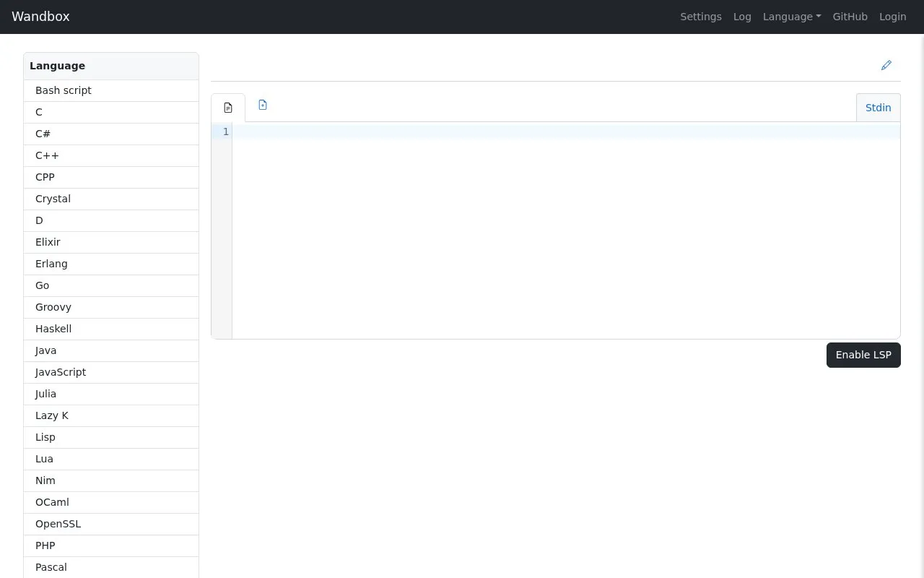The image size is (924, 578).
Task: Pick Nim from the list
Action: click(111, 480)
